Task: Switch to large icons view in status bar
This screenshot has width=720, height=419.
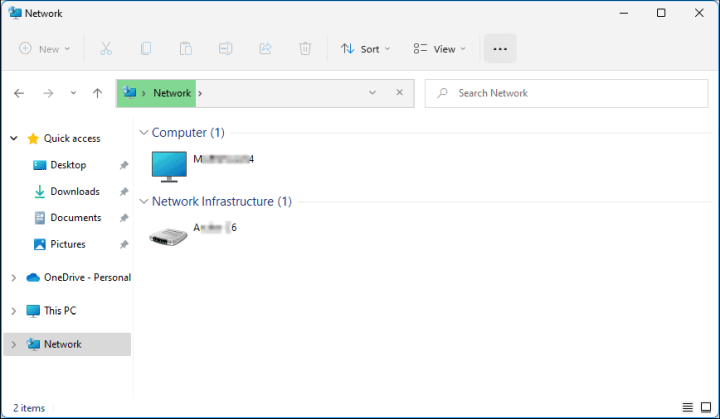Action: click(706, 407)
